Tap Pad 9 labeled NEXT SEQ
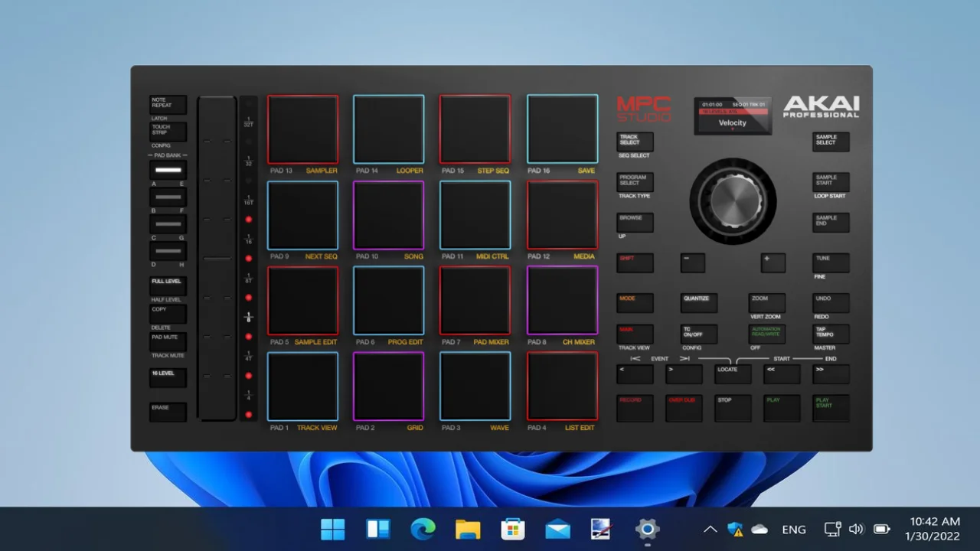The height and width of the screenshot is (551, 980). coord(302,215)
